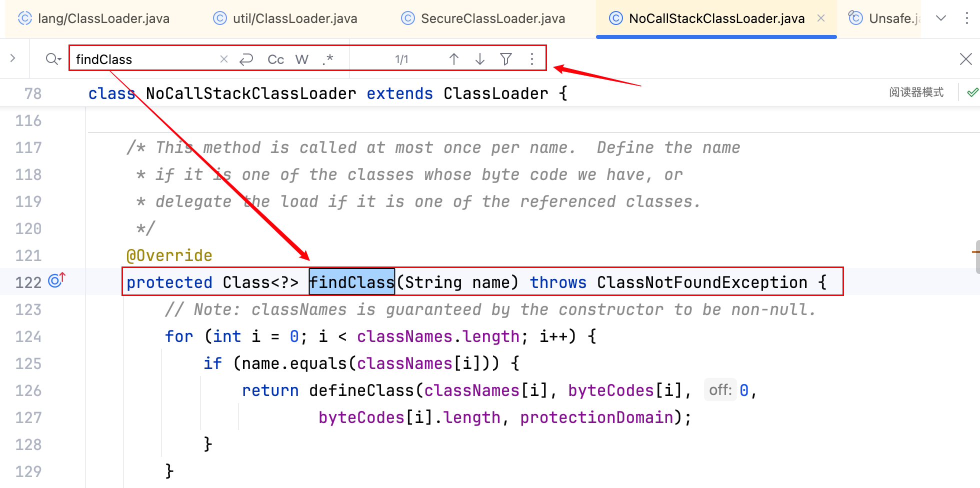Open more search options menu
980x488 pixels.
click(x=532, y=59)
